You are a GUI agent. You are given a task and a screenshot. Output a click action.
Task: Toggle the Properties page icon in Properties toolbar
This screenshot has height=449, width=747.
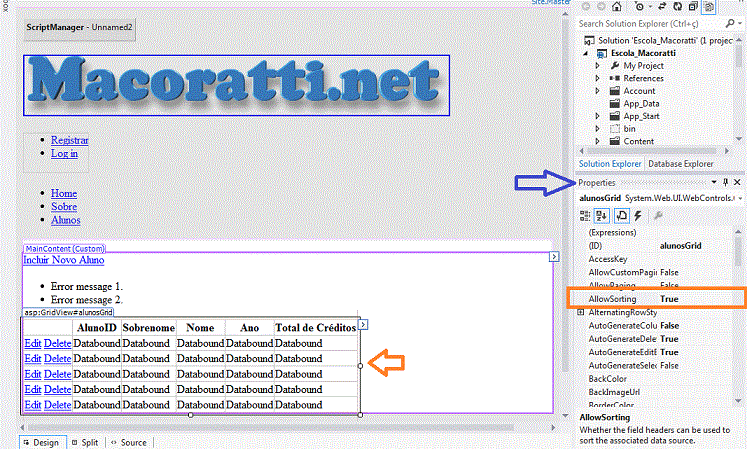click(x=621, y=216)
